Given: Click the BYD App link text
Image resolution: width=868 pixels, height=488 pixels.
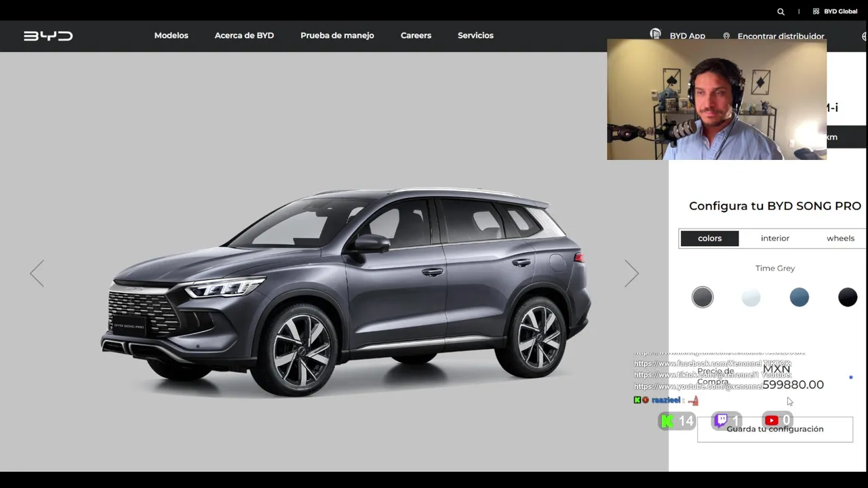Looking at the screenshot, I should pyautogui.click(x=687, y=36).
